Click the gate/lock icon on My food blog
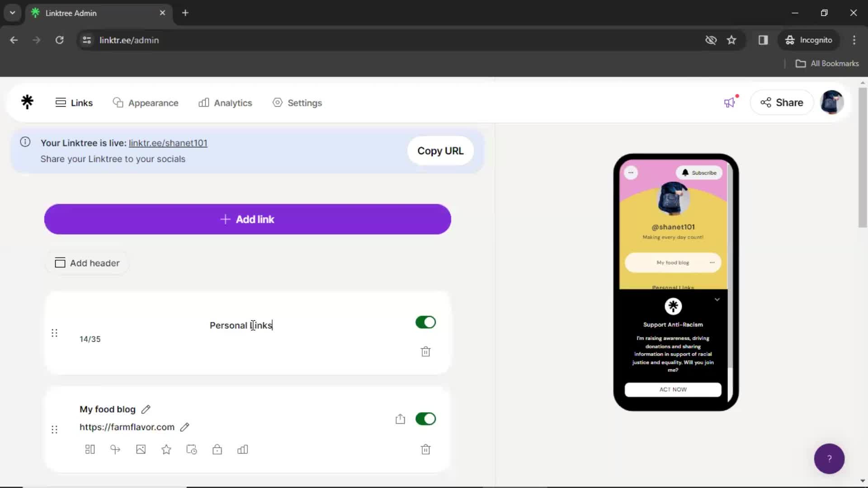The image size is (868, 488). pos(217,450)
